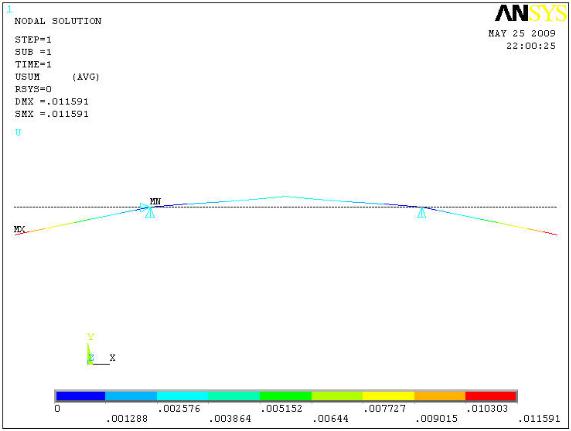Click the legend value .002576
The width and height of the screenshot is (571, 431).
(x=179, y=409)
